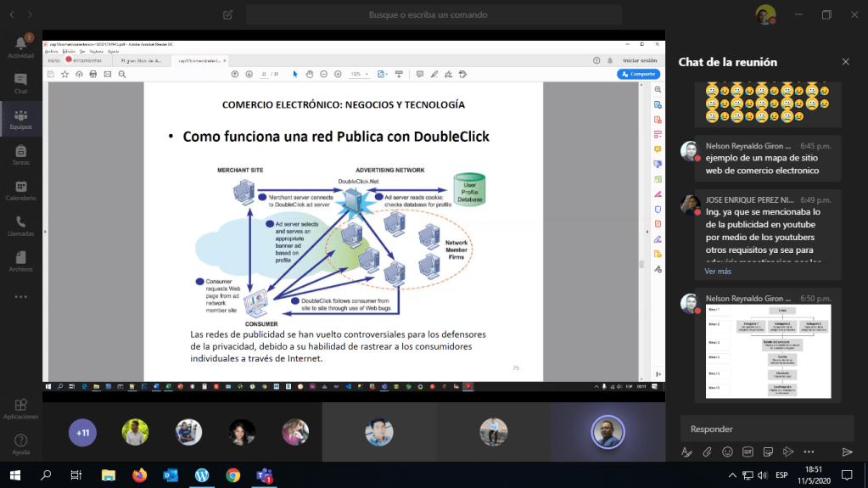Show the +11 additional participants
Viewport: 868px width, 488px height.
pos(82,433)
